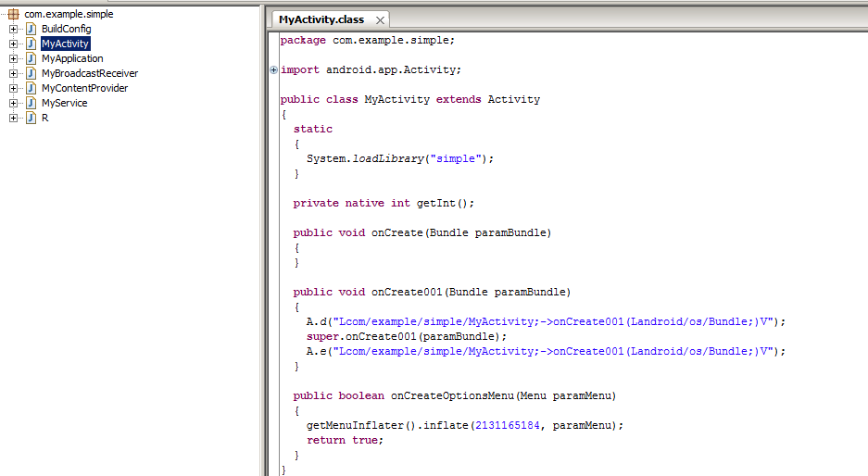
Task: Click the MyApplication class file icon
Action: tap(31, 58)
